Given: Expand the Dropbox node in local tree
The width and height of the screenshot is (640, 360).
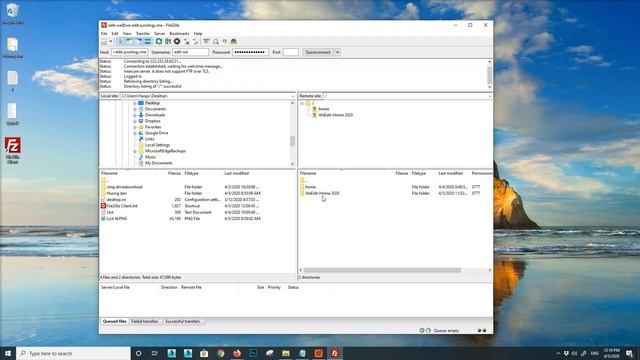Looking at the screenshot, I should click(135, 121).
